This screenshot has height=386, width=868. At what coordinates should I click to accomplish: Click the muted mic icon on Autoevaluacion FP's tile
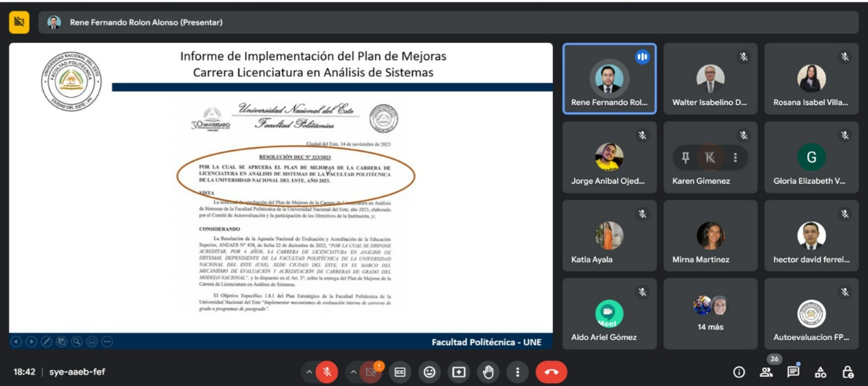(845, 292)
